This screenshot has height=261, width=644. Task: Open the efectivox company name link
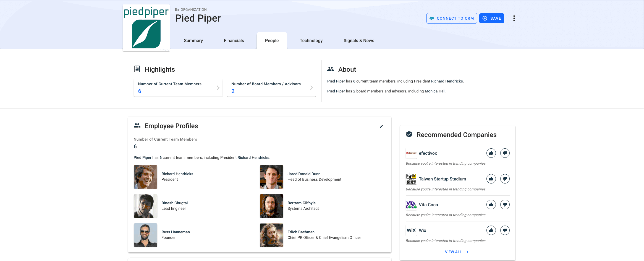click(428, 153)
